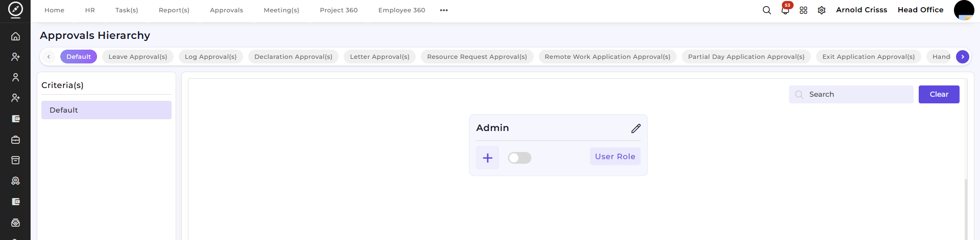Click into the Search field
Viewport: 980px width, 240px height.
click(x=851, y=95)
